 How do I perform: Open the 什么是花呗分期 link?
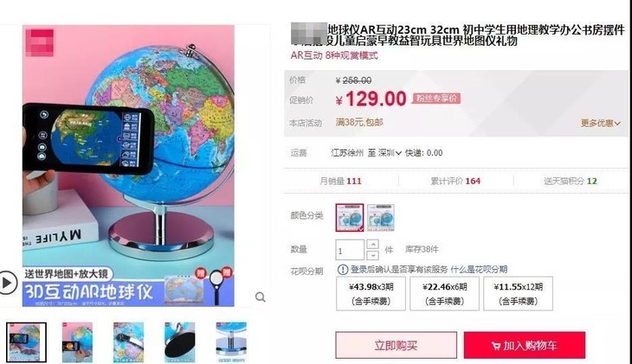click(x=479, y=270)
